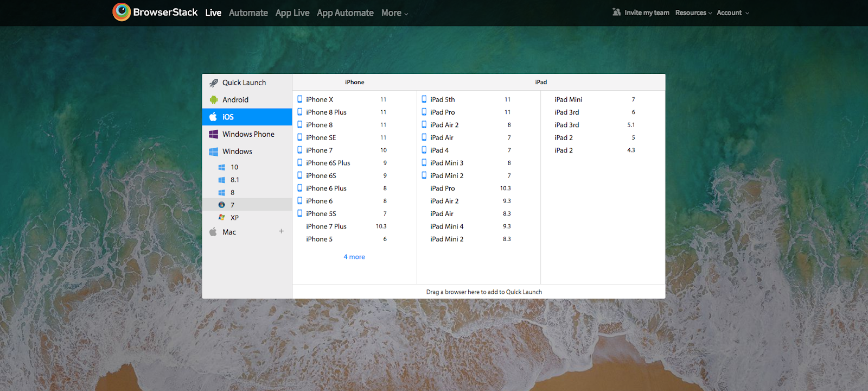This screenshot has height=391, width=868.
Task: Choose Windows 8.1 in sidebar
Action: (234, 180)
